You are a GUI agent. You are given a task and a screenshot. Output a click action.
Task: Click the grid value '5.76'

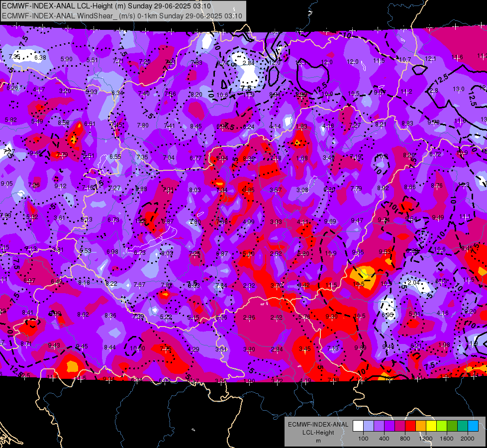(304, 317)
